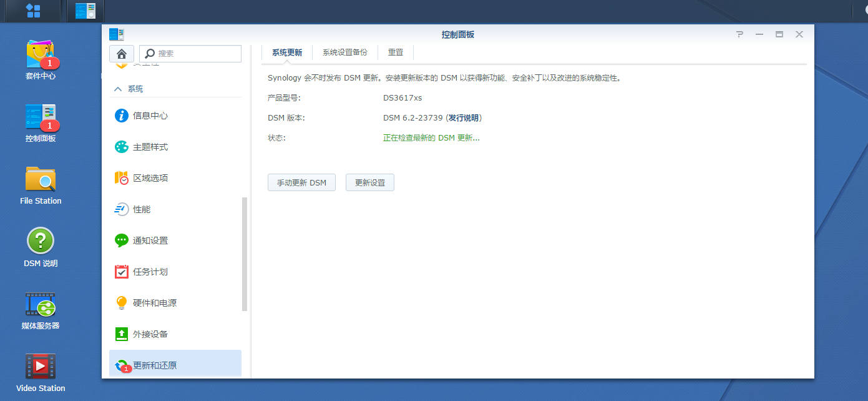868x401 pixels.
Task: Switch to the 系统设置备份 tab
Action: coord(345,52)
